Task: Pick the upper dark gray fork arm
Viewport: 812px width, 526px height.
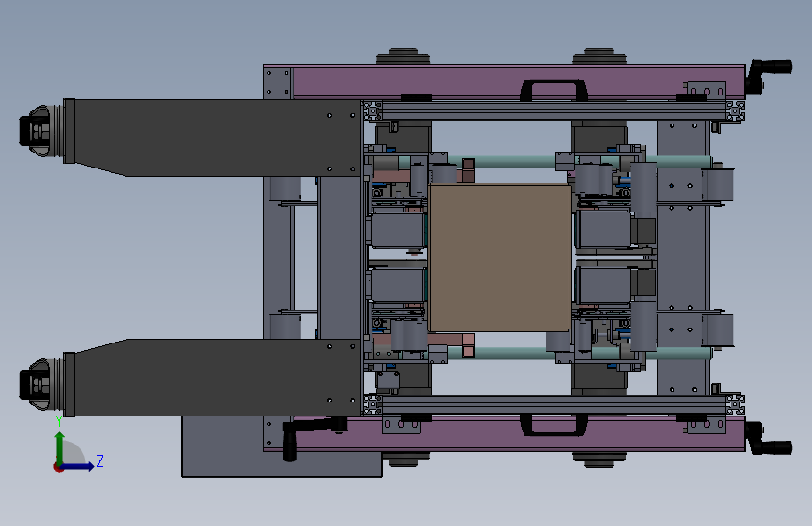Action: click(x=213, y=138)
